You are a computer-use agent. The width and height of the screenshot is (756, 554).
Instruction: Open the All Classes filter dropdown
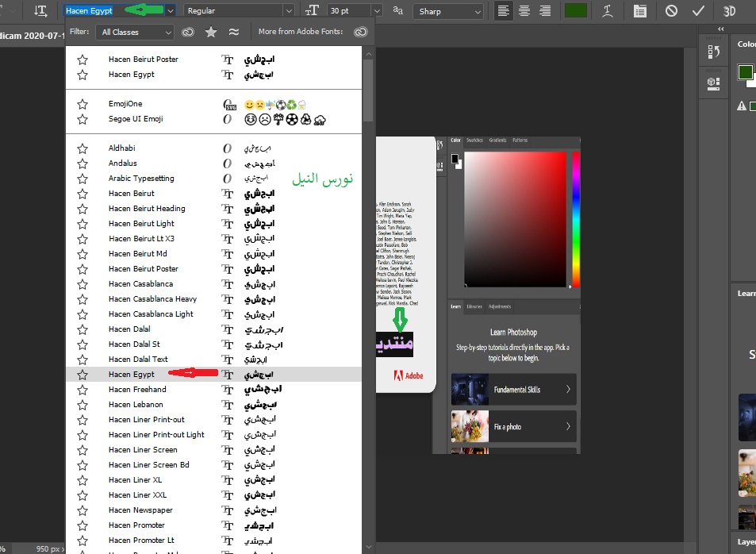coord(134,33)
